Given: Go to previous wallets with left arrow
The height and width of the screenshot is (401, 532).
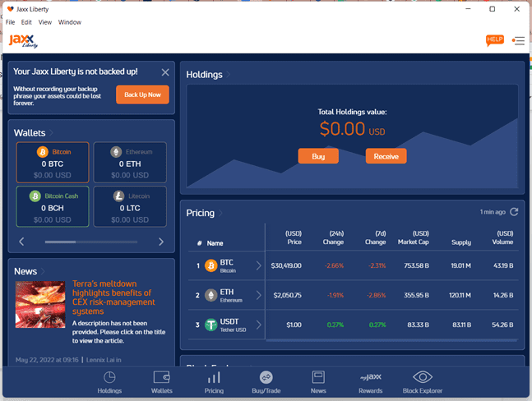Looking at the screenshot, I should 21,242.
